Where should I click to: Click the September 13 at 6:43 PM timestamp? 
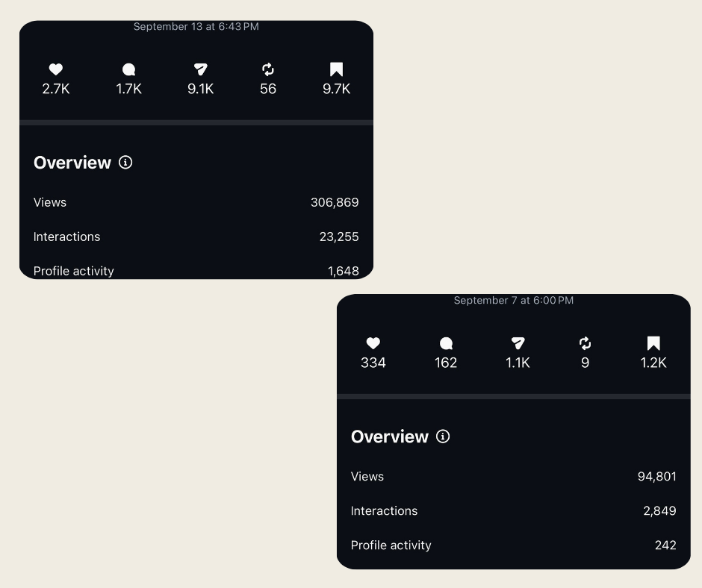[x=196, y=27]
